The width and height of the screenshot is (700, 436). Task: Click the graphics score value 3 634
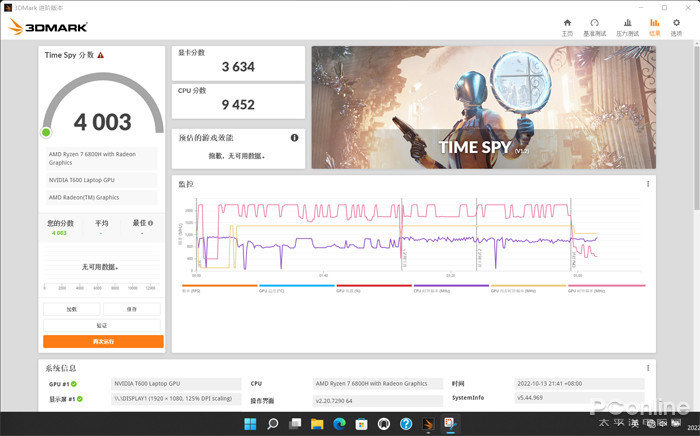[x=238, y=67]
